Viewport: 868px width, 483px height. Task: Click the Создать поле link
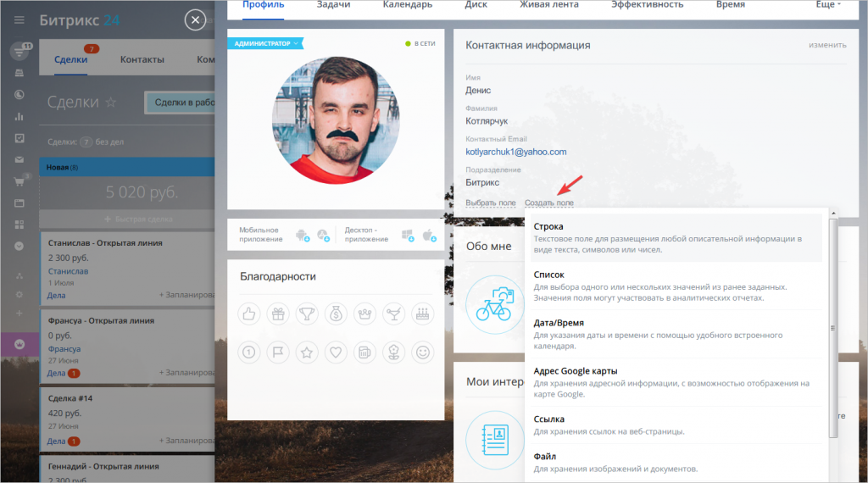[549, 203]
